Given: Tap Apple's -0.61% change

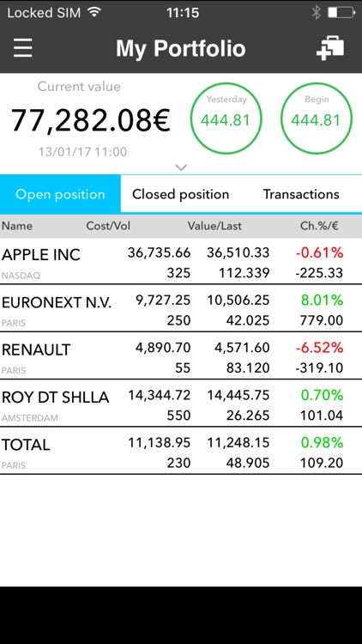Looking at the screenshot, I should click(x=319, y=253).
